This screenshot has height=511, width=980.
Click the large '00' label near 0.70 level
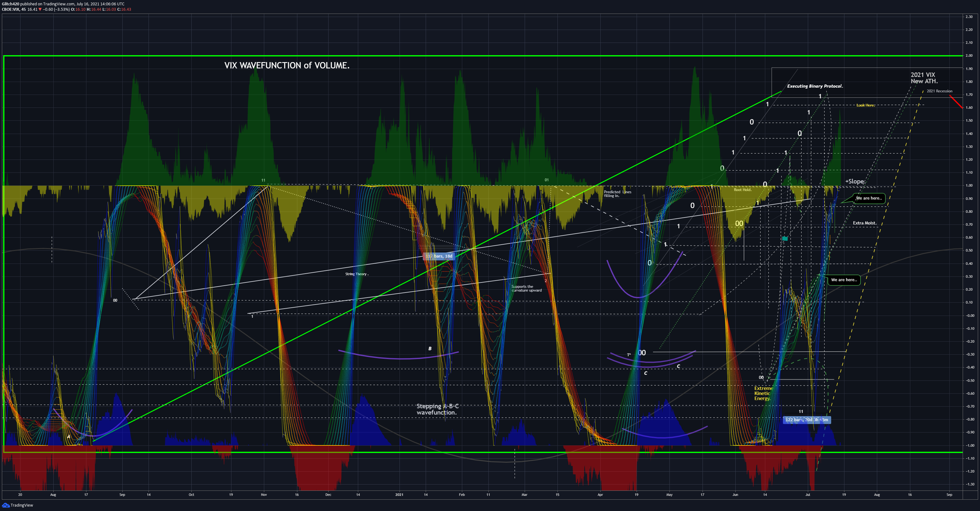coord(739,224)
